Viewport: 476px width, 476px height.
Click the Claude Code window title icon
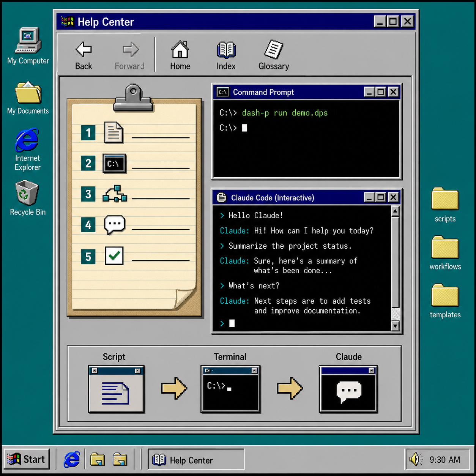(221, 197)
